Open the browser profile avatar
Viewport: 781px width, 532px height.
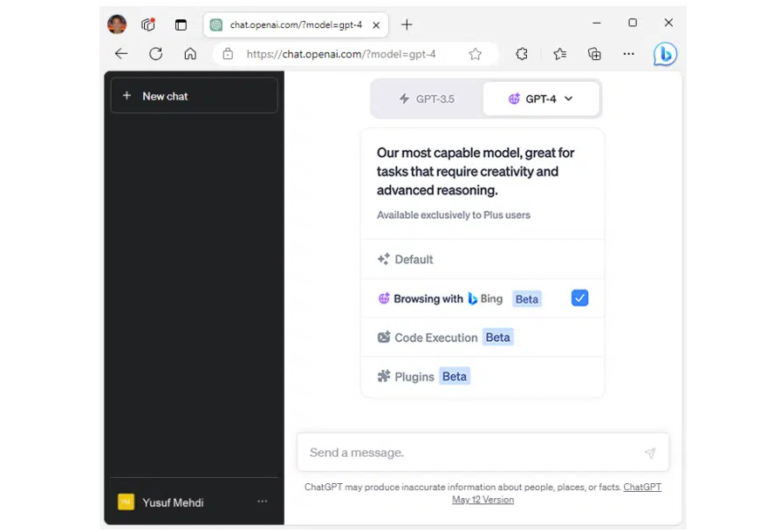tap(117, 24)
